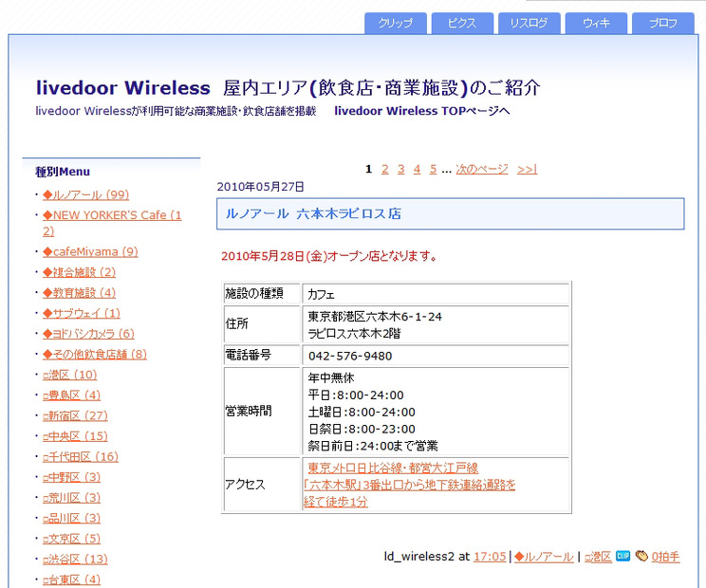The height and width of the screenshot is (588, 706).
Task: Click the post date 2010年05月27日
Action: (260, 187)
